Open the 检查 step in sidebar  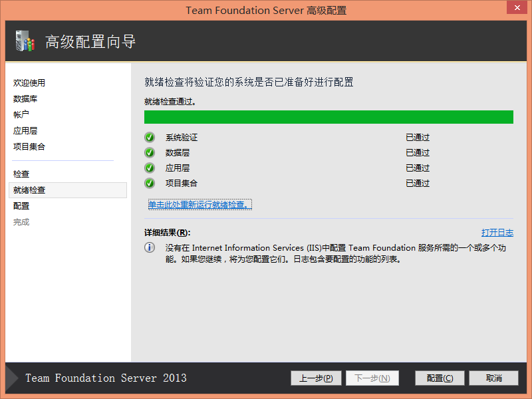(21, 174)
